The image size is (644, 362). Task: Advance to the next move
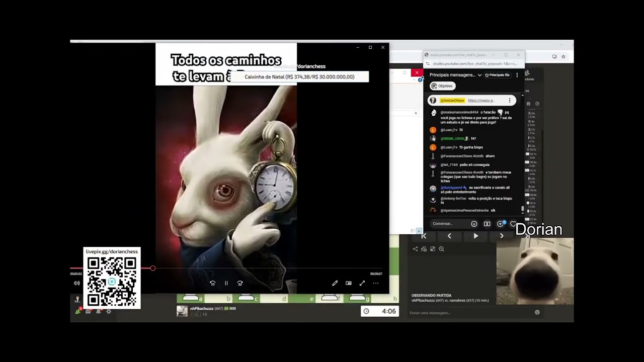[x=502, y=236]
